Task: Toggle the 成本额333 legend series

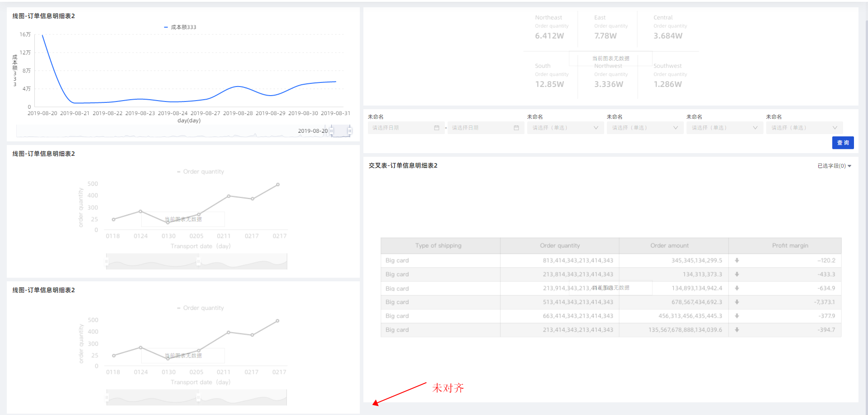Action: tap(180, 27)
